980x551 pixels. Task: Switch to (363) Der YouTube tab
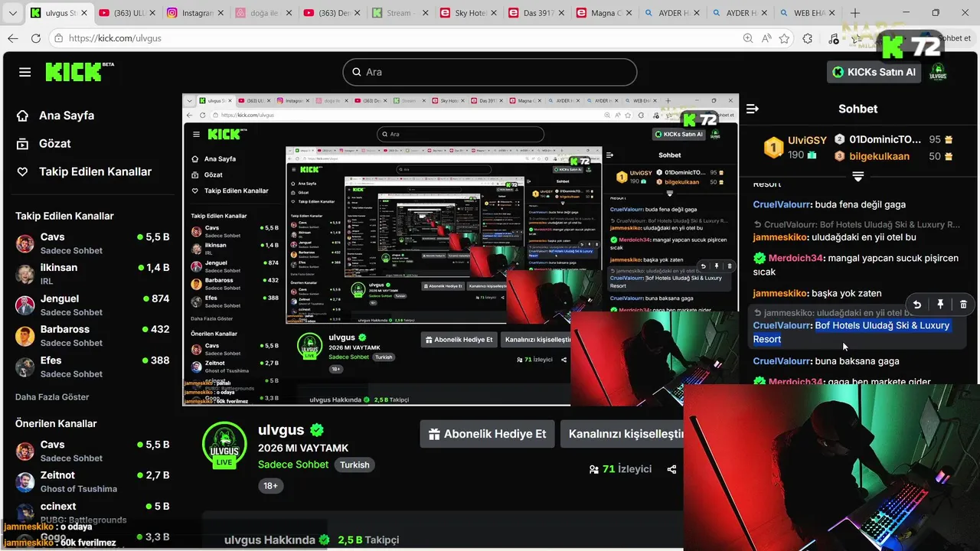330,13
